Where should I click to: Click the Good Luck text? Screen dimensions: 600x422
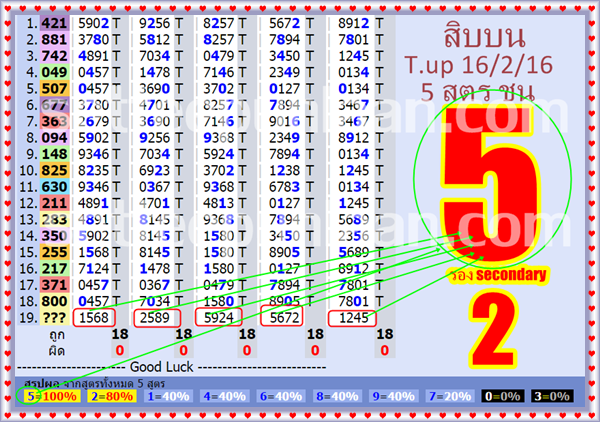pyautogui.click(x=161, y=367)
